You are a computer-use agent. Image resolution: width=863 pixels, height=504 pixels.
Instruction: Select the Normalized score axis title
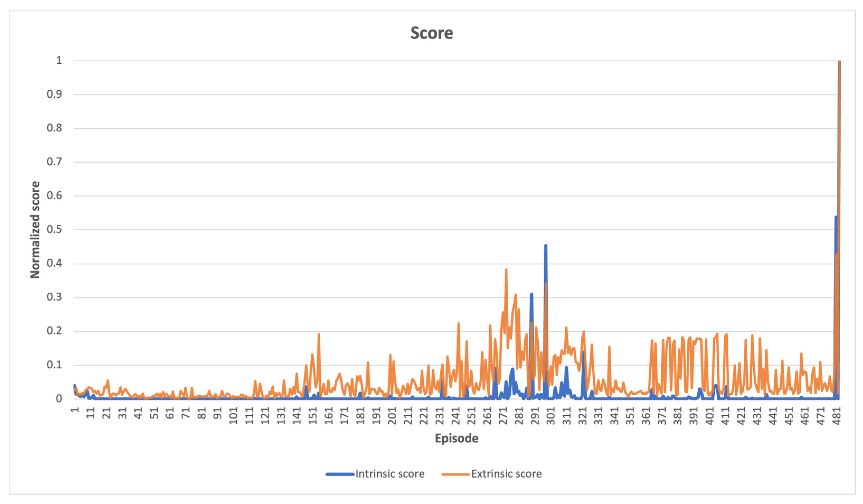[35, 230]
